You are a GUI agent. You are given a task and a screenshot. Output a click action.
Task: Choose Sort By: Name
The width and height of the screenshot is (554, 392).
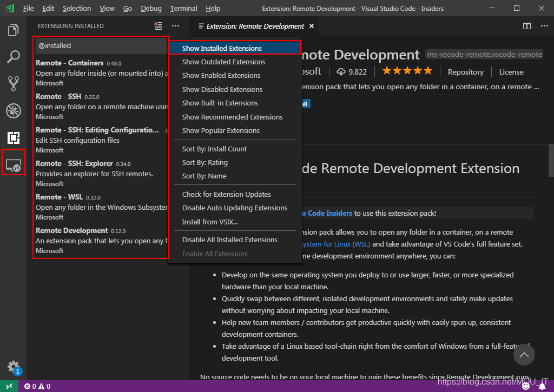click(235, 176)
